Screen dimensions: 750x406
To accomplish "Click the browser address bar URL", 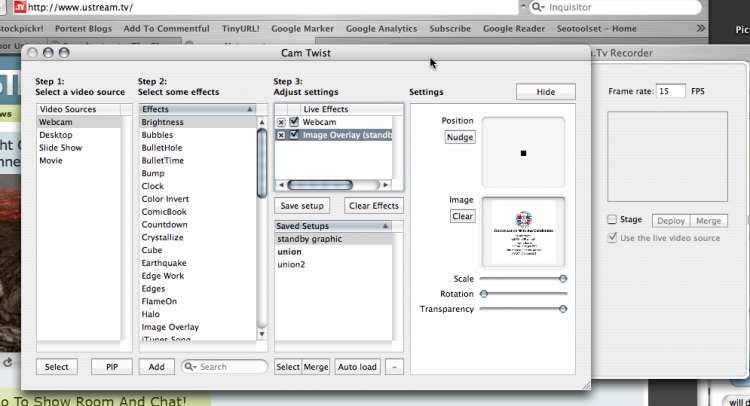I will click(x=80, y=7).
